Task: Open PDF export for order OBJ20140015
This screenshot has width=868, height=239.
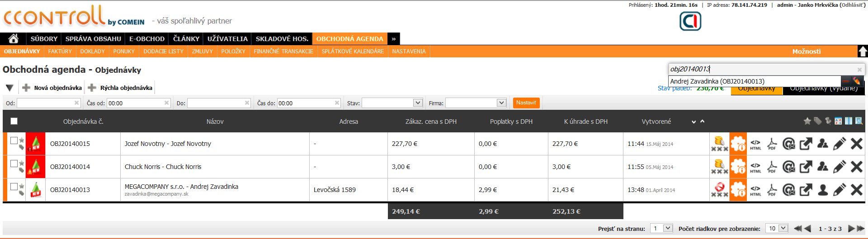Action: (x=772, y=144)
